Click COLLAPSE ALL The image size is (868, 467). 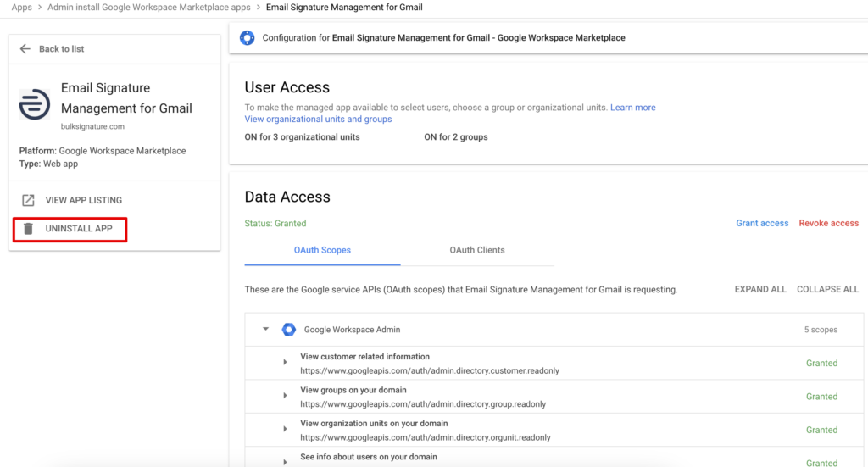827,289
